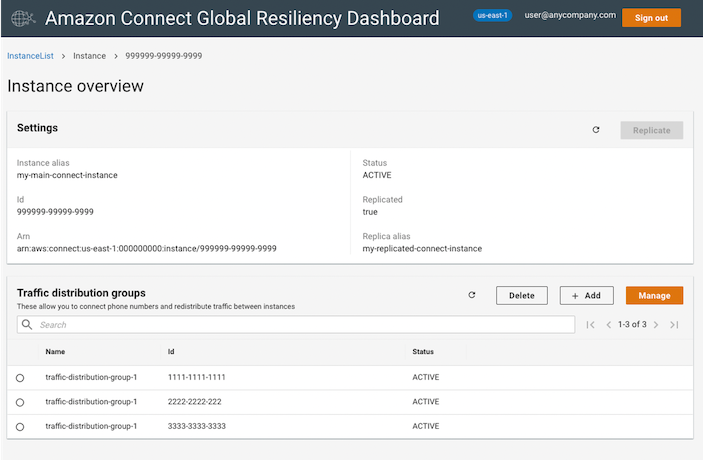Open the InstanceList breadcrumb link
Image resolution: width=703 pixels, height=460 pixels.
pos(30,56)
